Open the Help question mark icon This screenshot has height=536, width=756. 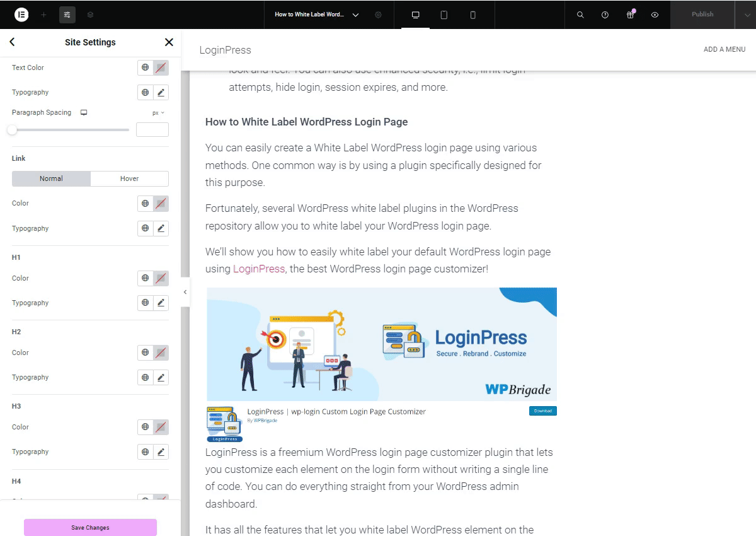[x=605, y=15]
